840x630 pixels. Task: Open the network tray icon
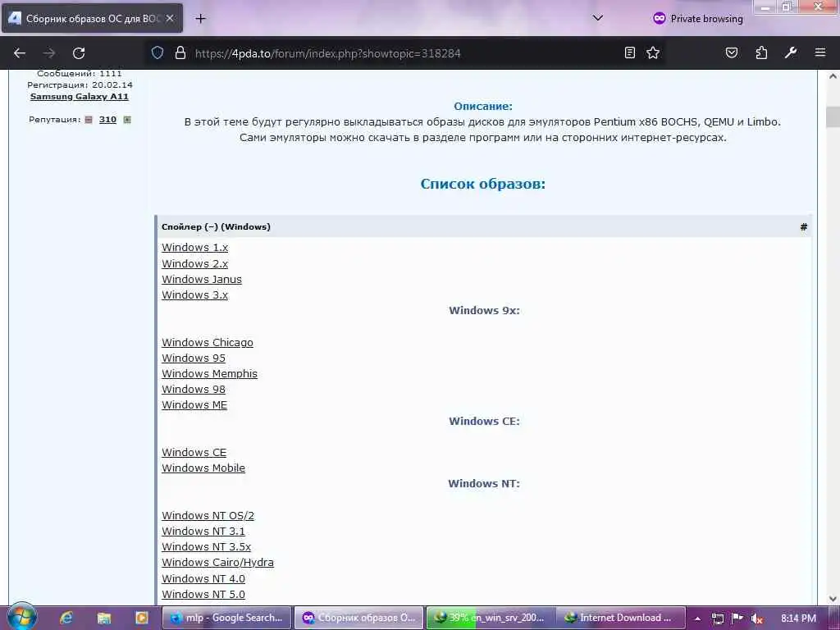[718, 619]
